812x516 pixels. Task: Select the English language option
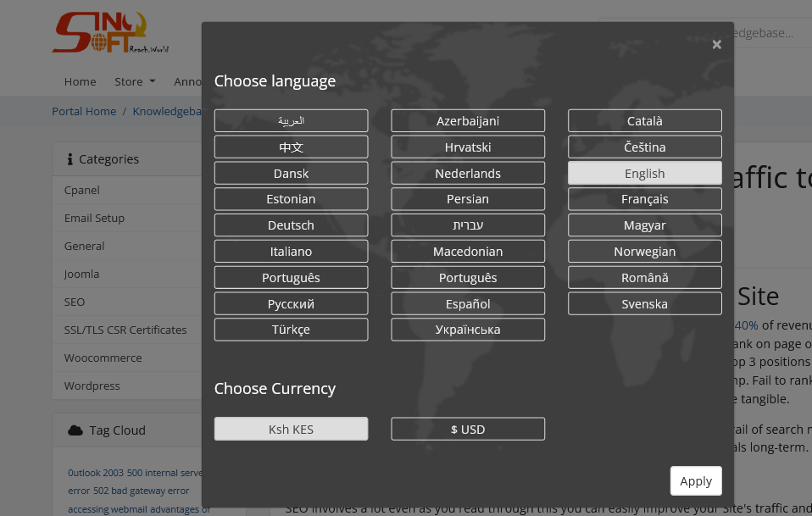(x=644, y=172)
